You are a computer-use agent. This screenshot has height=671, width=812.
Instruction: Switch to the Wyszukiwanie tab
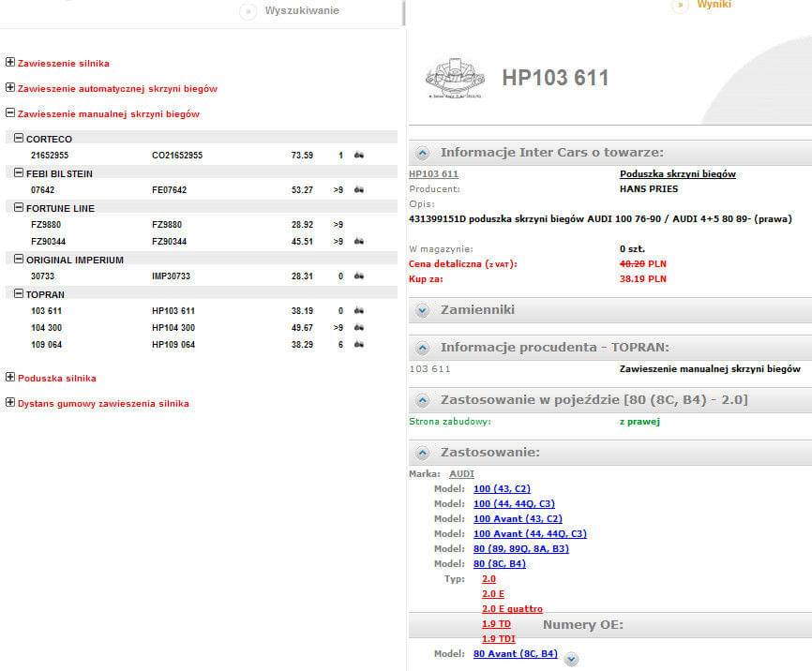pyautogui.click(x=302, y=10)
